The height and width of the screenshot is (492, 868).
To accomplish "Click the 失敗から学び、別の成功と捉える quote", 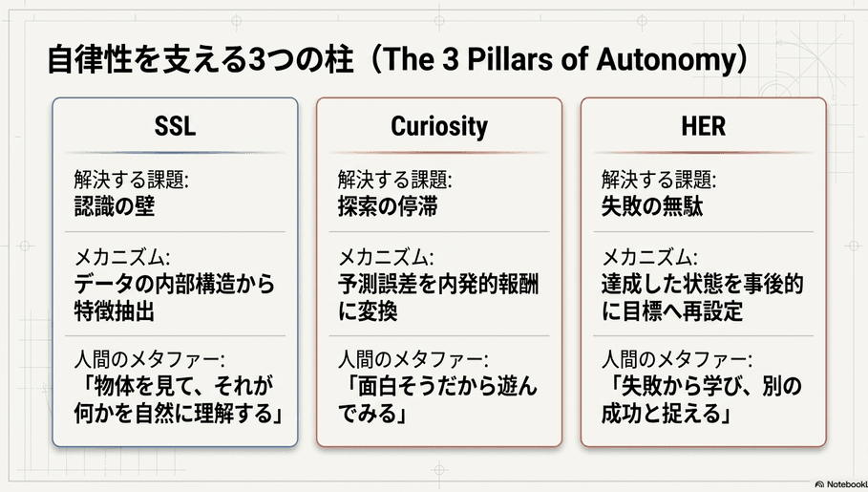I will coord(702,399).
